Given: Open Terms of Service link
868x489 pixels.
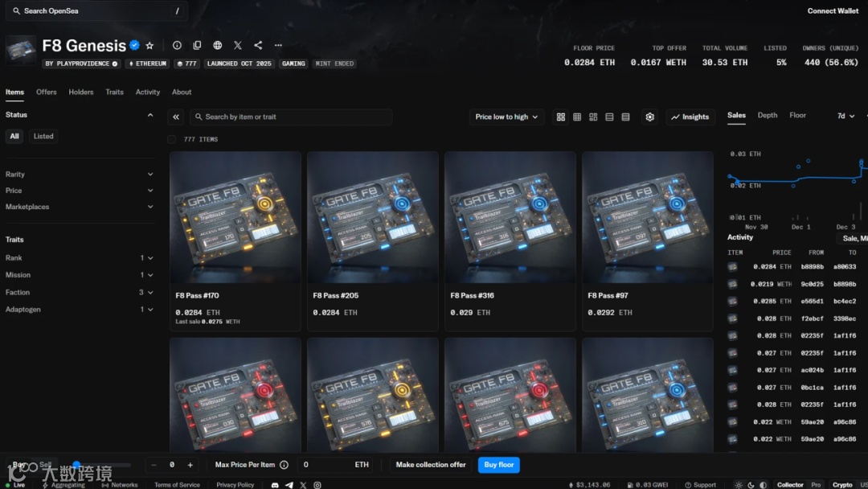Looking at the screenshot, I should (177, 484).
